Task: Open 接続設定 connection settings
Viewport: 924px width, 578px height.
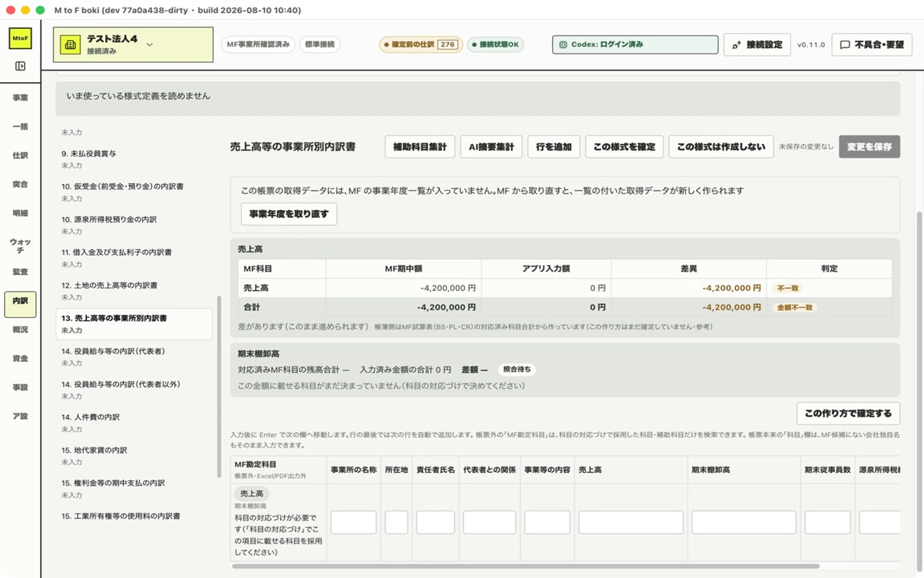Action: (x=757, y=45)
